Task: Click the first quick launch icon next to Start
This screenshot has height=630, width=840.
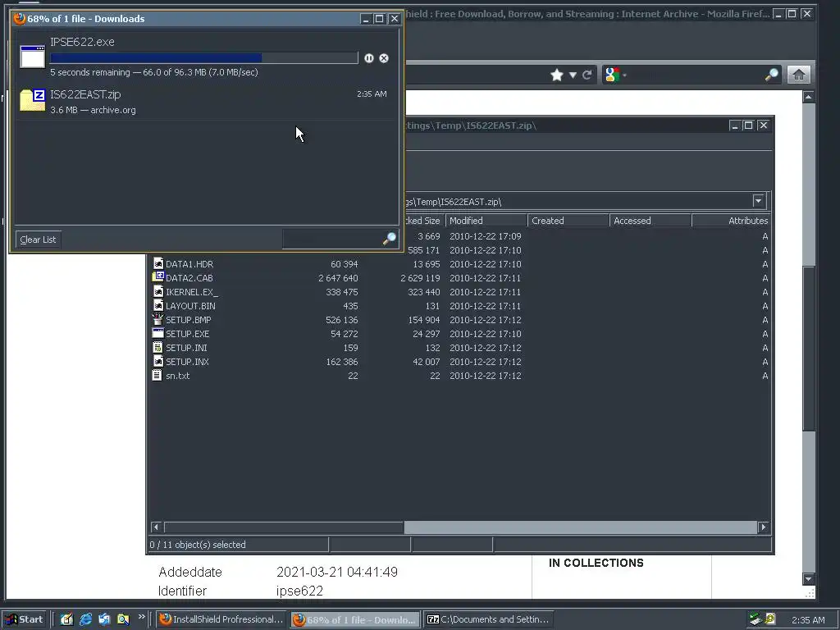Action: [x=66, y=619]
